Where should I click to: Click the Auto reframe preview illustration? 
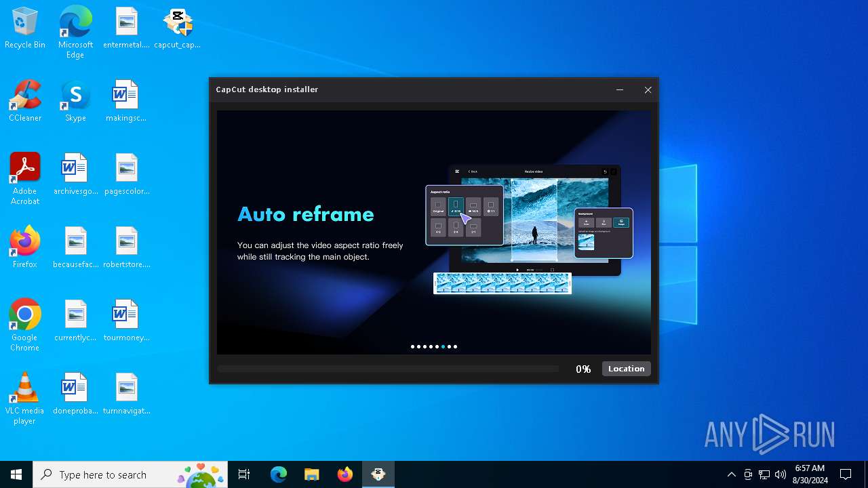coord(529,229)
